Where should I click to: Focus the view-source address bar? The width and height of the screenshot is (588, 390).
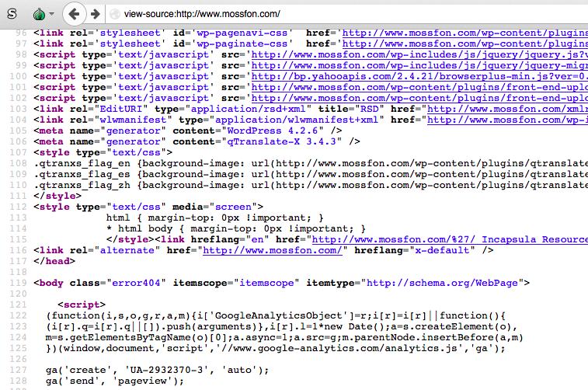coord(349,14)
